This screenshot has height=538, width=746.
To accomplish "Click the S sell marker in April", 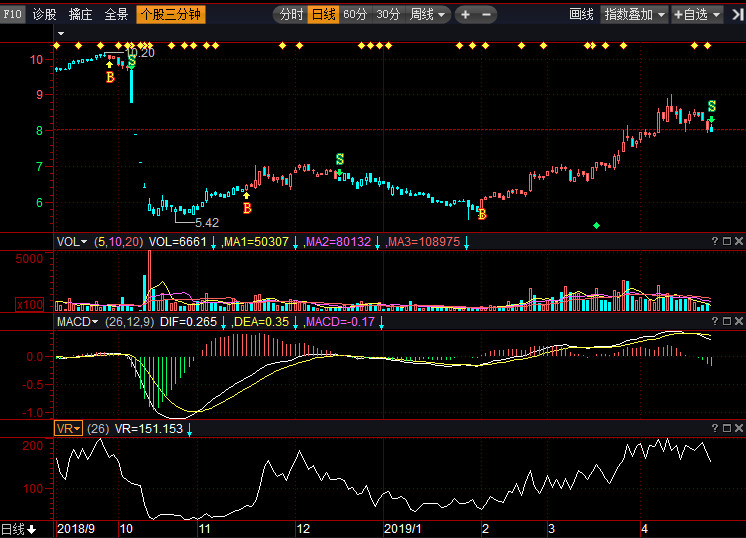I will 712,106.
